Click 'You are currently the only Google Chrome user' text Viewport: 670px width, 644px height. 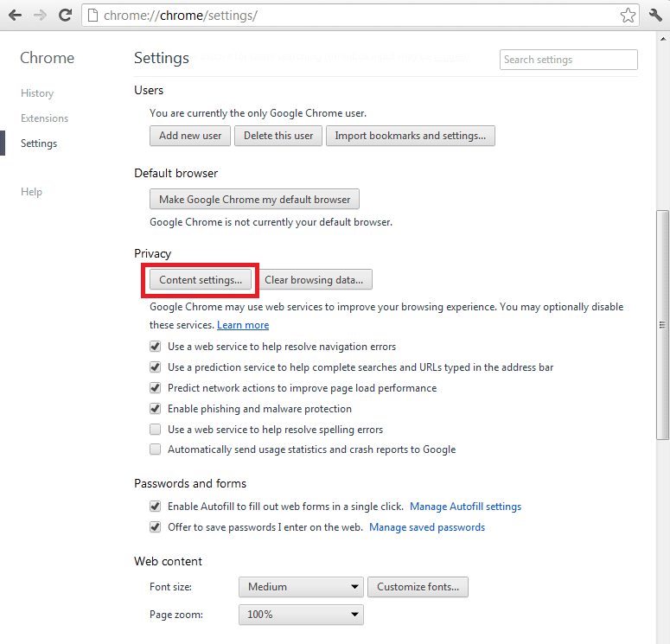(258, 113)
